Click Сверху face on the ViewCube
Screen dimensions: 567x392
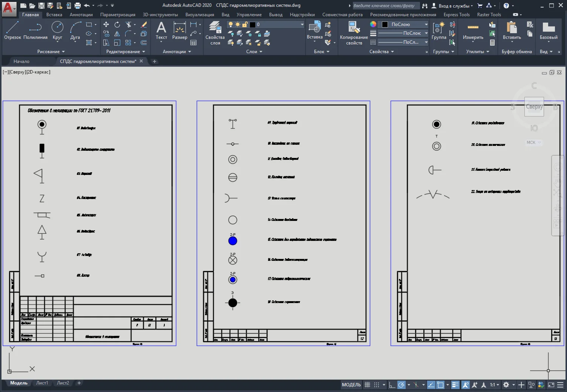point(534,107)
